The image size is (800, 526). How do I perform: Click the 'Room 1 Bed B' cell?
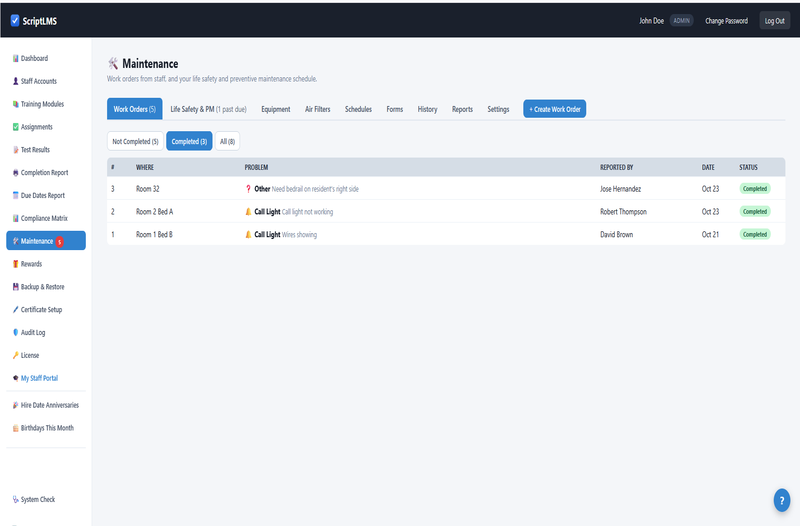[154, 235]
